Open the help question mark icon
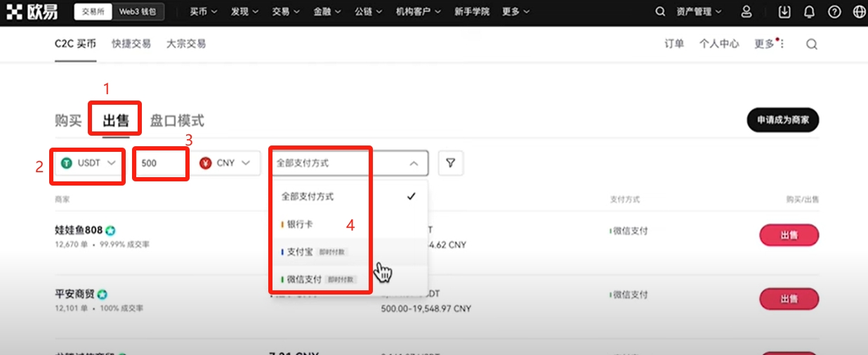Image resolution: width=868 pixels, height=355 pixels. (834, 12)
